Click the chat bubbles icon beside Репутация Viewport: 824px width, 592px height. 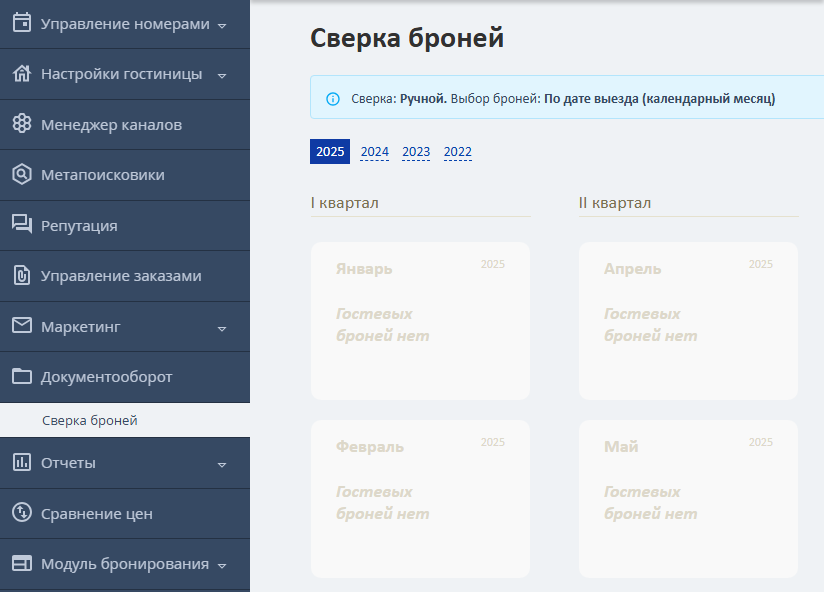pyautogui.click(x=22, y=224)
